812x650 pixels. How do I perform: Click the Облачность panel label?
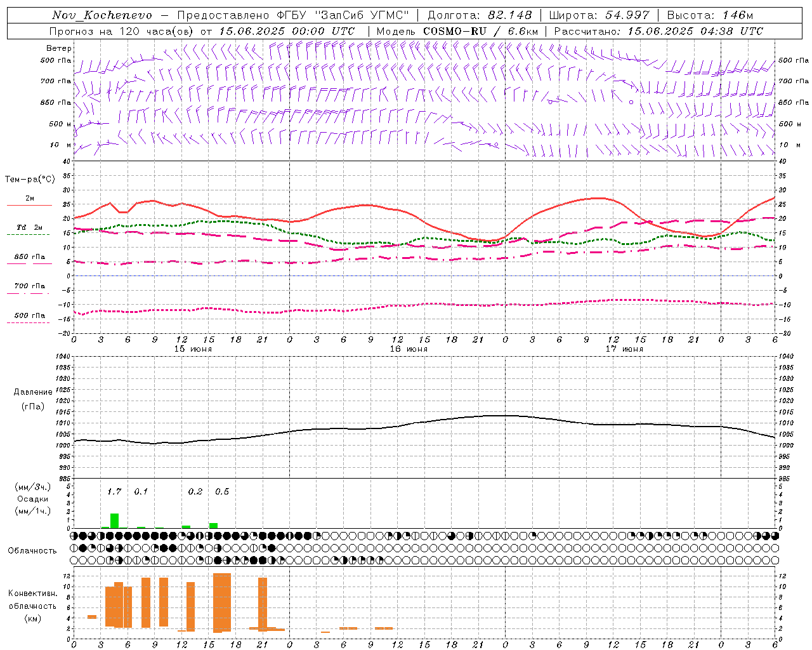pos(32,550)
